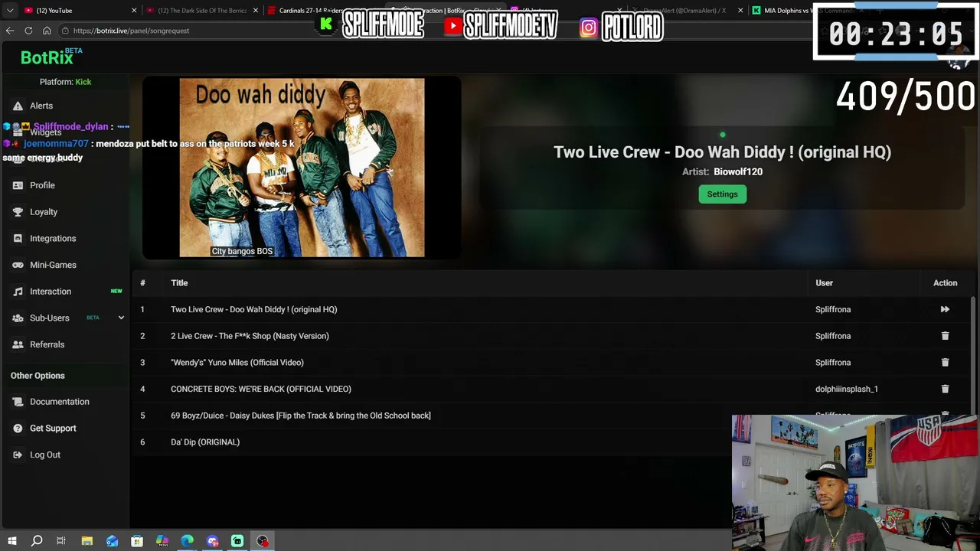Click the Loyalty trophy icon
Viewport: 980px width, 551px height.
18,212
